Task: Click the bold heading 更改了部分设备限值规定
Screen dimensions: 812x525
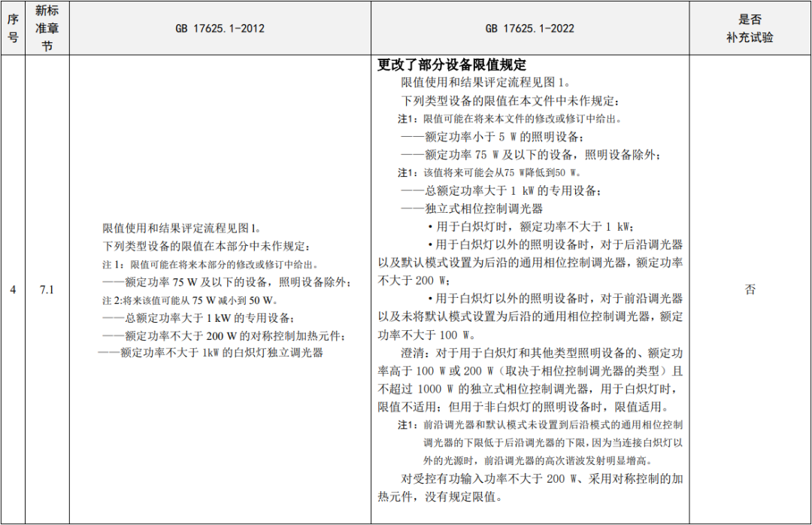Action: (x=451, y=65)
